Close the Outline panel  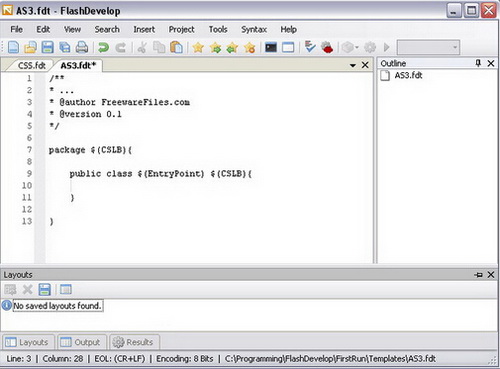[491, 63]
